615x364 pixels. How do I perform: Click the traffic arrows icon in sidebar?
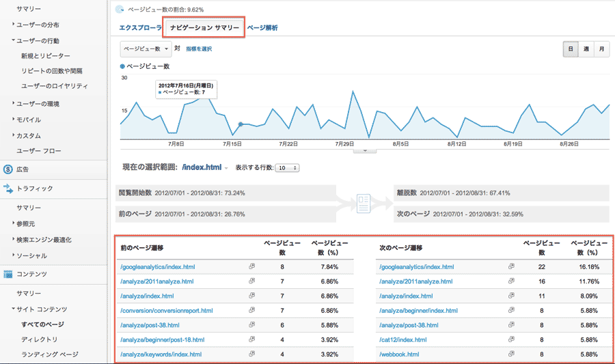(x=8, y=188)
